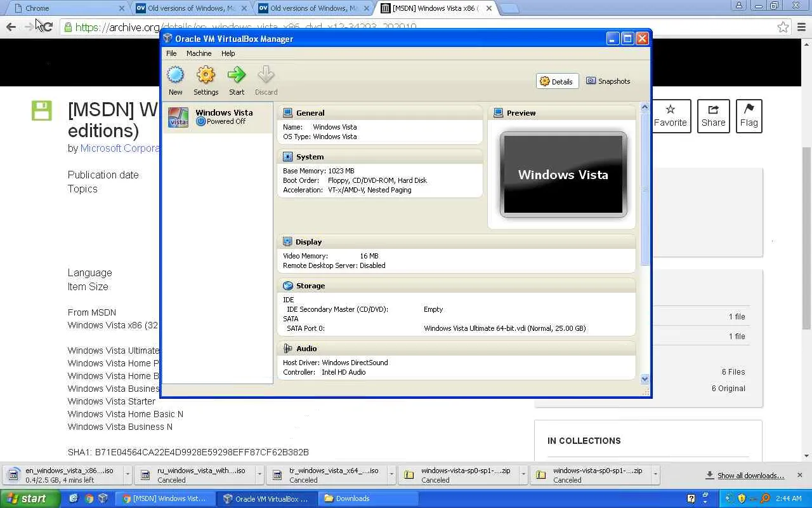Open the File menu in VirtualBox
Screen dimensions: 812x508
point(171,53)
